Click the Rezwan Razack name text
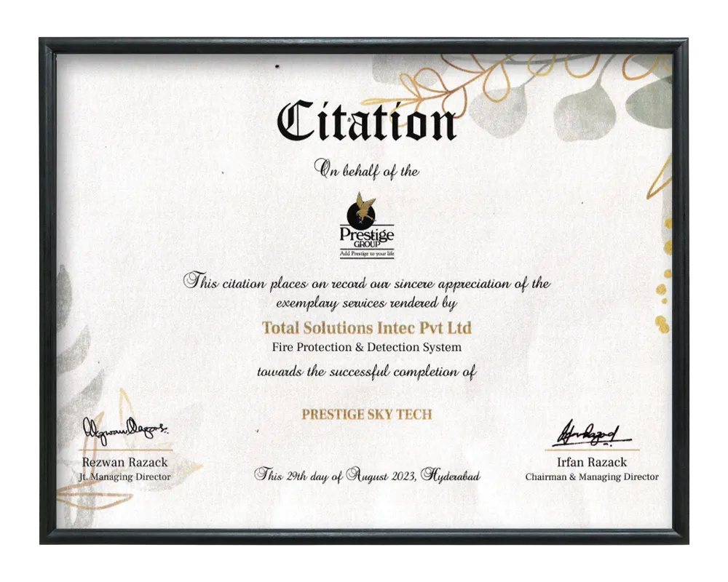The image size is (728, 582). [x=125, y=462]
